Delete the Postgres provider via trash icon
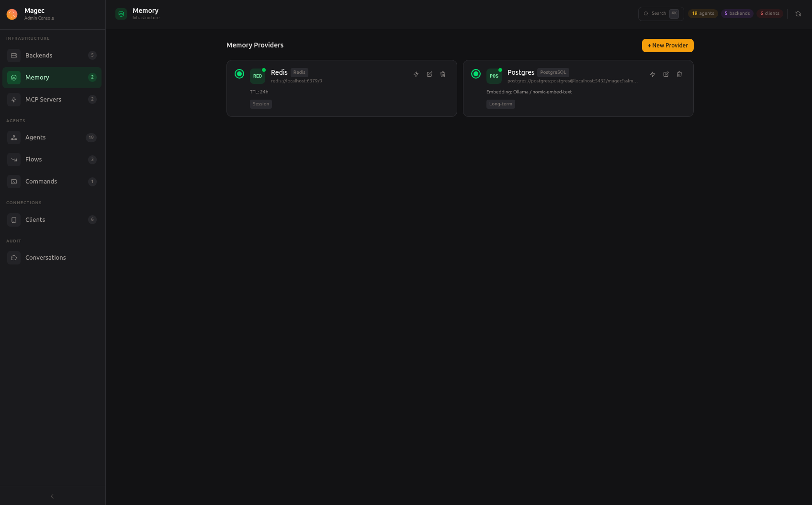 click(679, 74)
